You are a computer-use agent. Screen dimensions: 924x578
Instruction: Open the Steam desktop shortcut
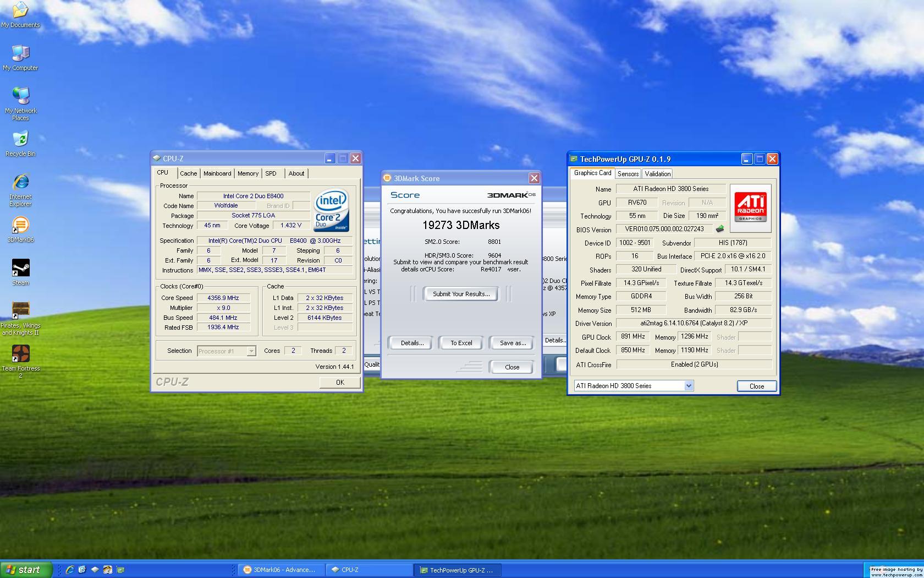20,272
